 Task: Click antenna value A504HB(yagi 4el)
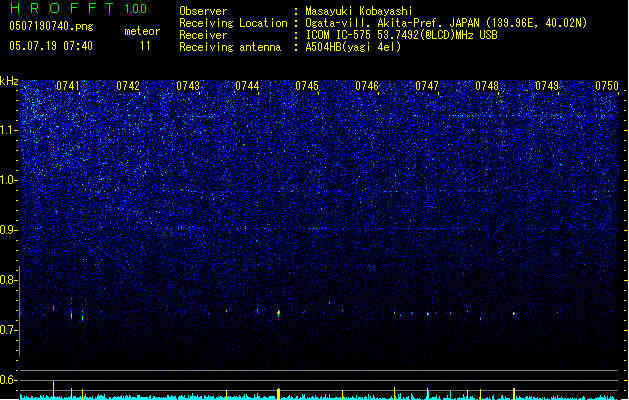pyautogui.click(x=353, y=47)
